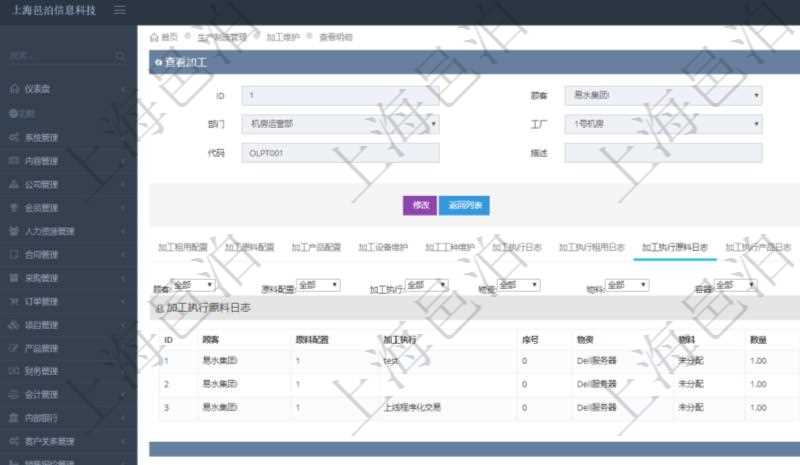Expand the 系统管理 menu chevron
The image size is (800, 465).
(123, 137)
